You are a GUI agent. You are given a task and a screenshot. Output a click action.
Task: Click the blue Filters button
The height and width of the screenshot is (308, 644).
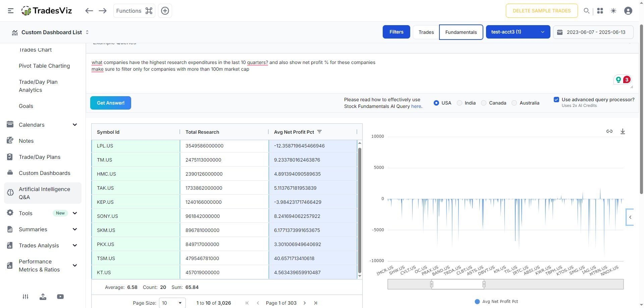396,32
